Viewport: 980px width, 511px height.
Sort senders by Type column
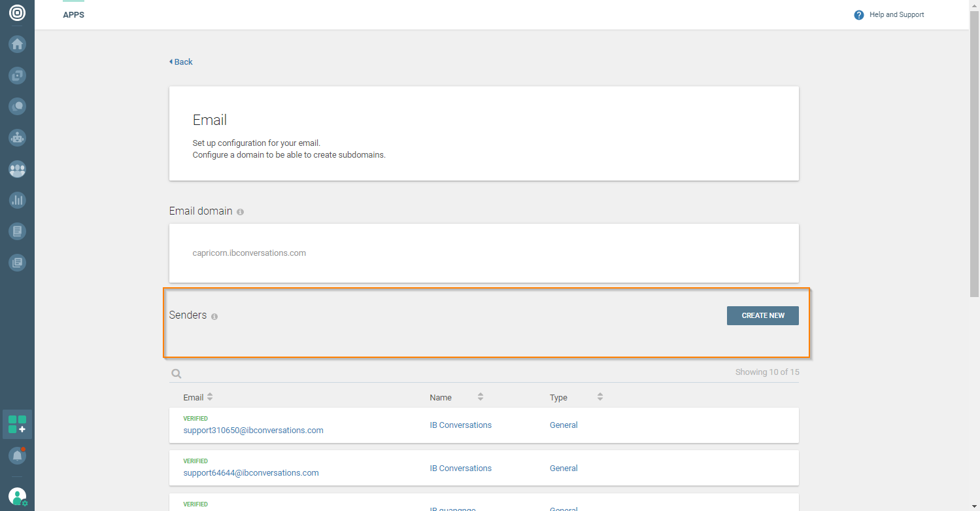click(600, 397)
